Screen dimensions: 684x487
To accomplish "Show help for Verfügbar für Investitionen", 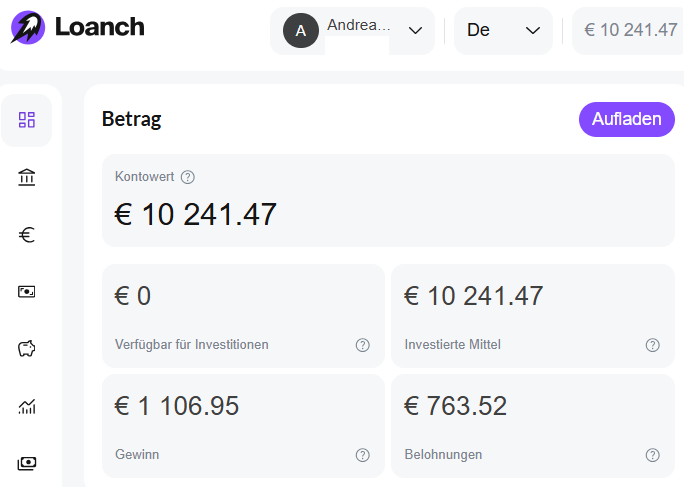I will (x=363, y=345).
